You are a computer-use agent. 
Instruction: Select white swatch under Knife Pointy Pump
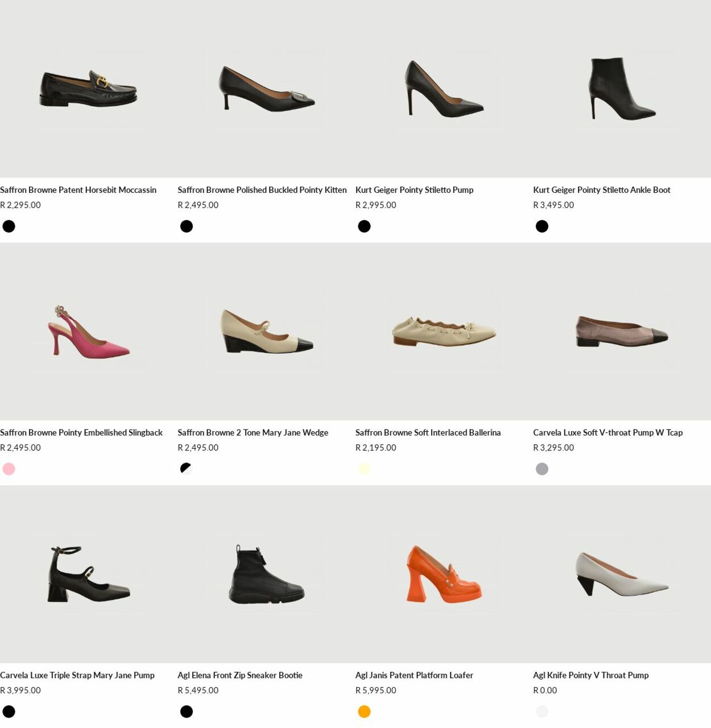(x=542, y=712)
